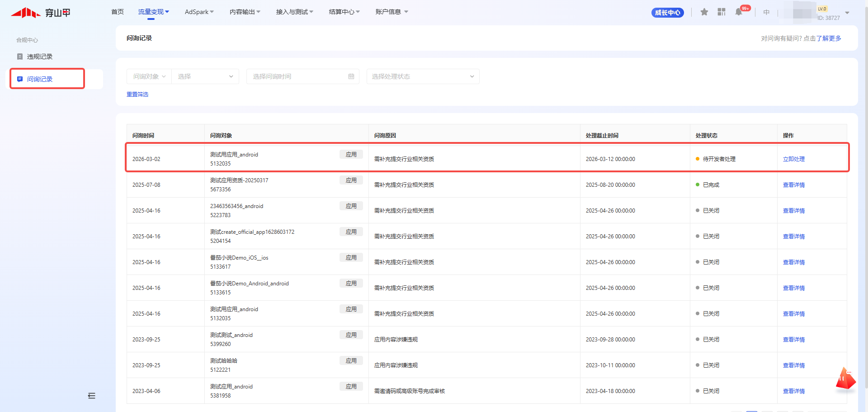Open the 结算中心 menu
Image resolution: width=868 pixels, height=412 pixels.
click(x=344, y=12)
